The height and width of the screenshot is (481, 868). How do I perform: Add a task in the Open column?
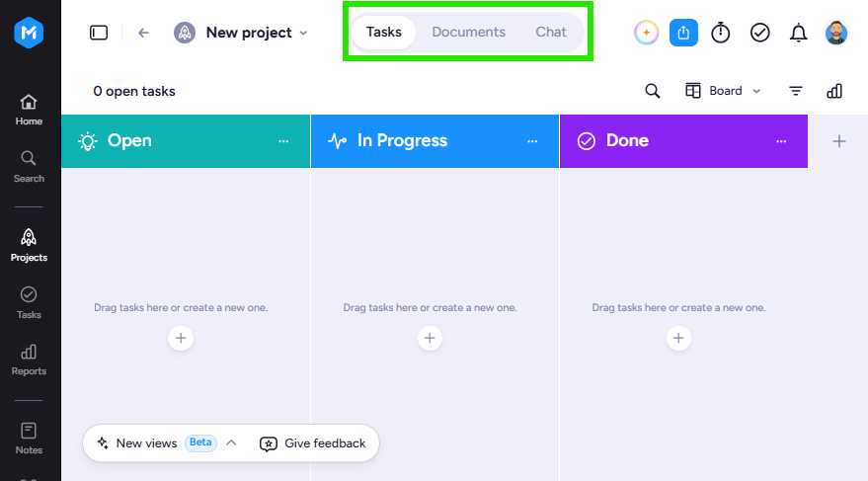(181, 338)
